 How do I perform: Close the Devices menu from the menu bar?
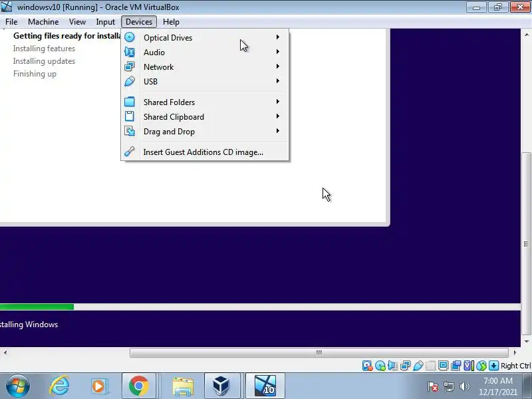coord(139,22)
